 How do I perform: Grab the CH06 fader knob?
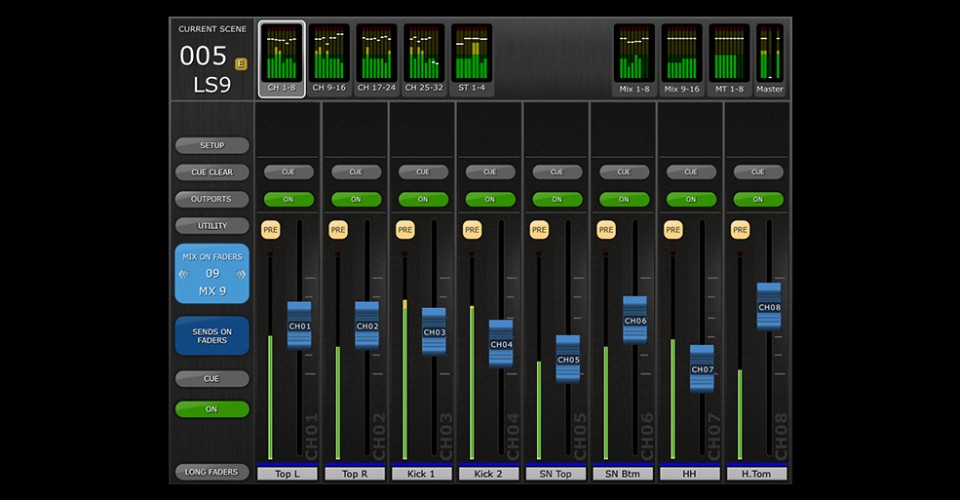[635, 320]
